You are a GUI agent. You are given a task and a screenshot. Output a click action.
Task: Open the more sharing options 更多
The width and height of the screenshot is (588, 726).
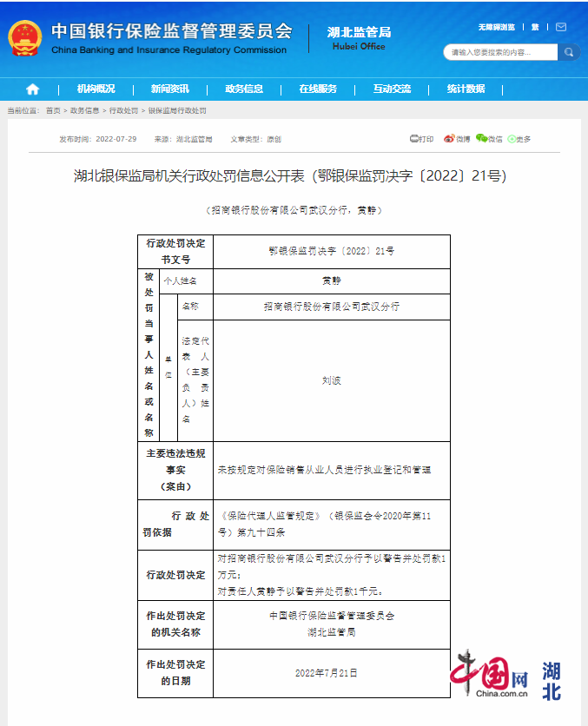[519, 139]
